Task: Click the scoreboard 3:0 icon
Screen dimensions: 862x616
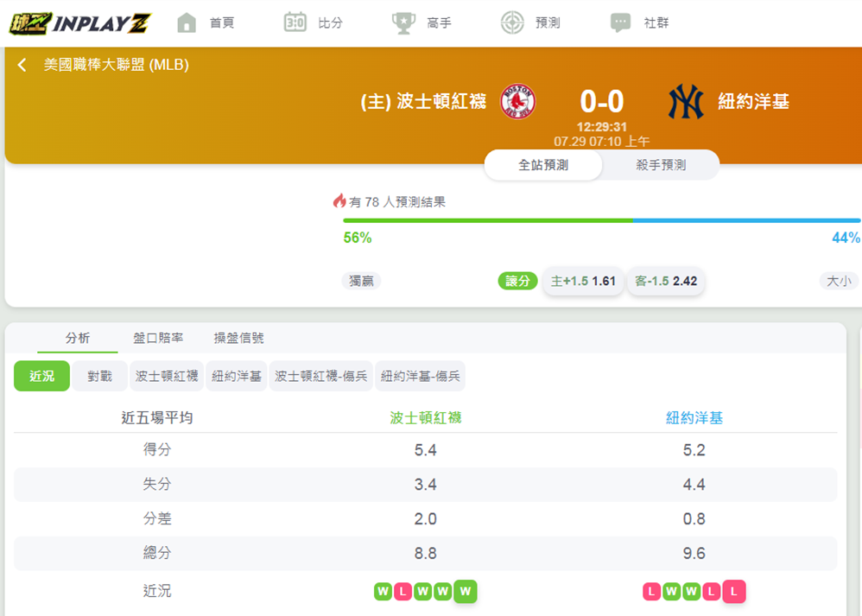Action: [x=295, y=22]
